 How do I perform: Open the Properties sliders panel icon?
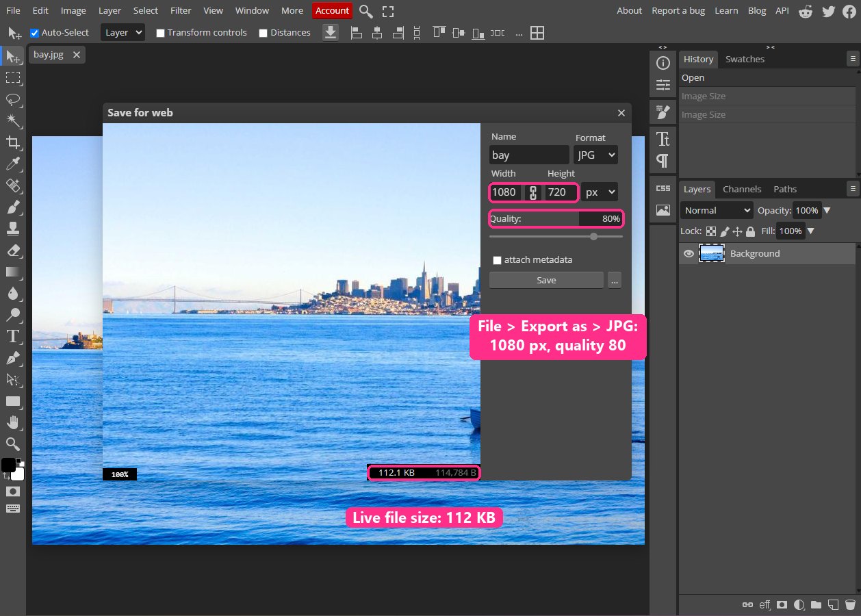tap(663, 85)
